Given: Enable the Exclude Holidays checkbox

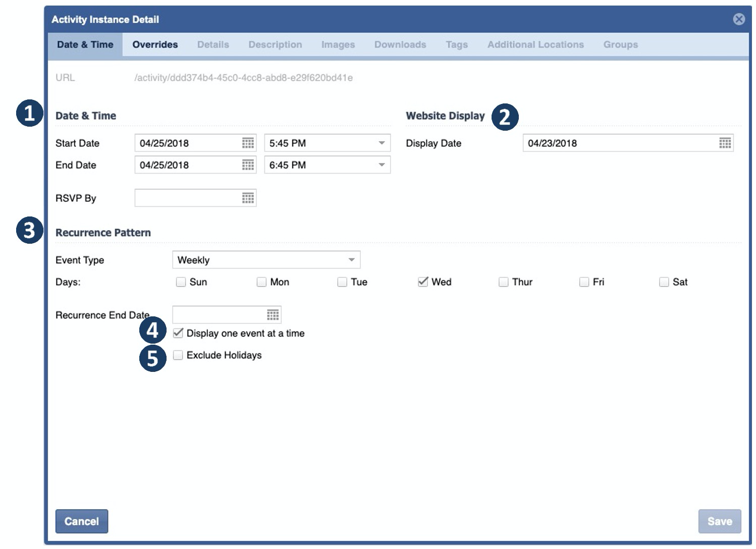Looking at the screenshot, I should click(178, 355).
